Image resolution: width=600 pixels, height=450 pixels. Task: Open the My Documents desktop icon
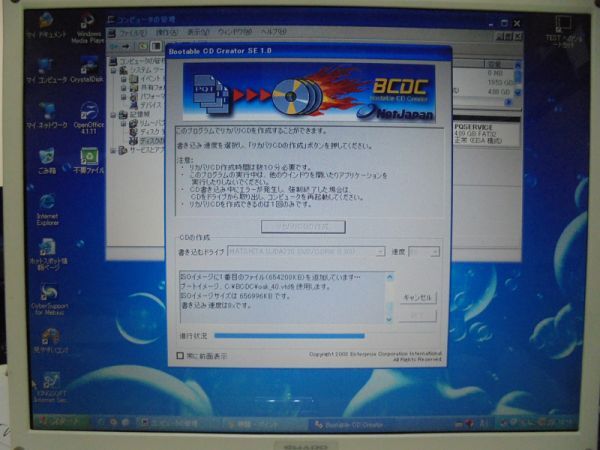pyautogui.click(x=46, y=25)
